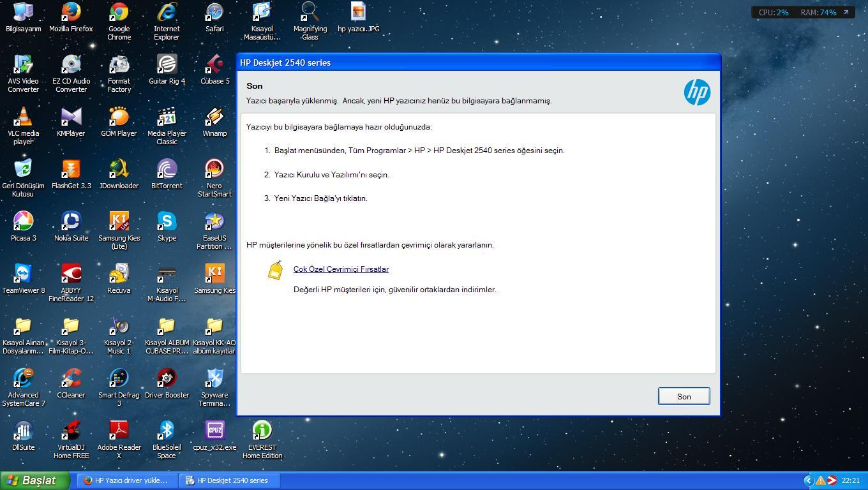868x490 pixels.
Task: Expand hidden system tray icons arrow
Action: tap(808, 480)
